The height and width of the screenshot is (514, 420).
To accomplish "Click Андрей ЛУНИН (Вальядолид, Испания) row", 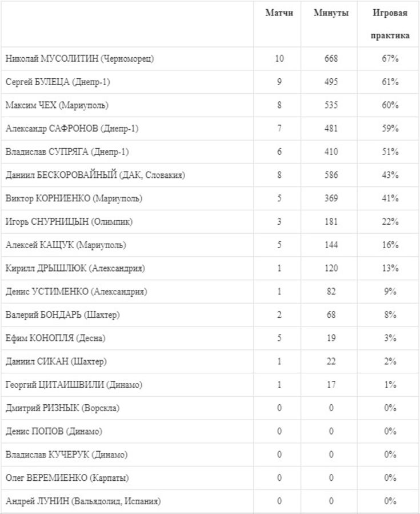I will [83, 501].
